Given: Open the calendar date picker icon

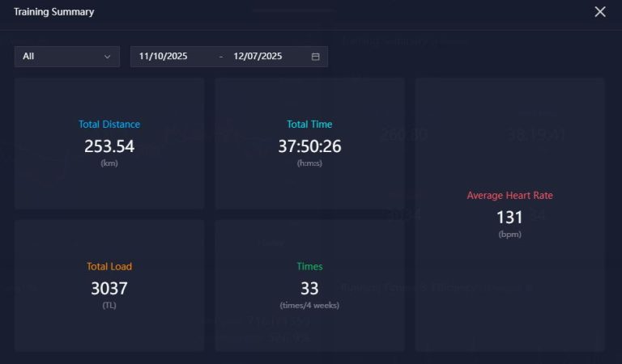Looking at the screenshot, I should (x=315, y=57).
